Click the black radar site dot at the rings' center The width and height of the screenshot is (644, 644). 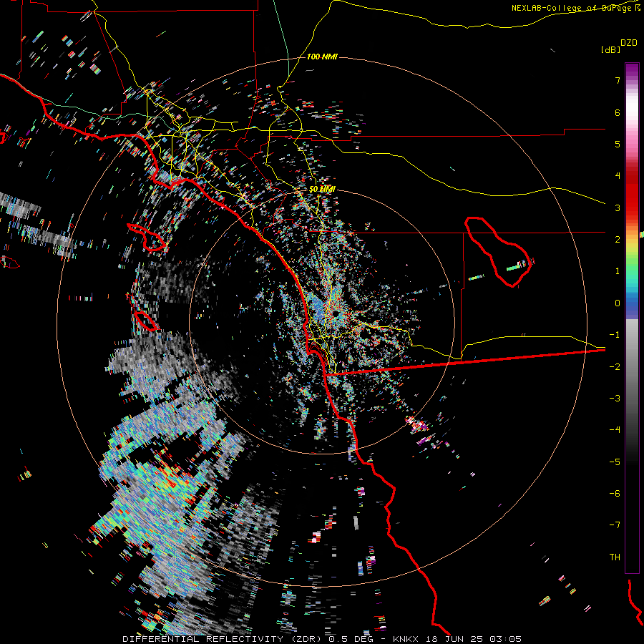pos(336,313)
